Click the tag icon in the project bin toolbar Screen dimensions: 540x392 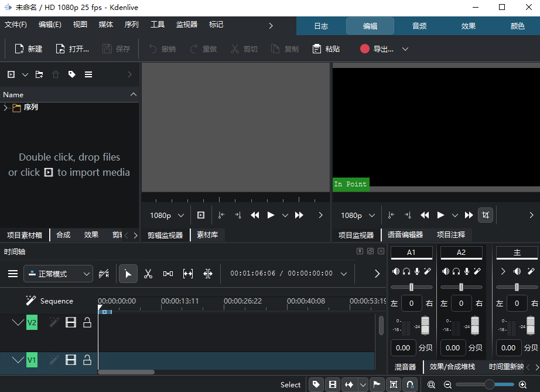pyautogui.click(x=71, y=74)
